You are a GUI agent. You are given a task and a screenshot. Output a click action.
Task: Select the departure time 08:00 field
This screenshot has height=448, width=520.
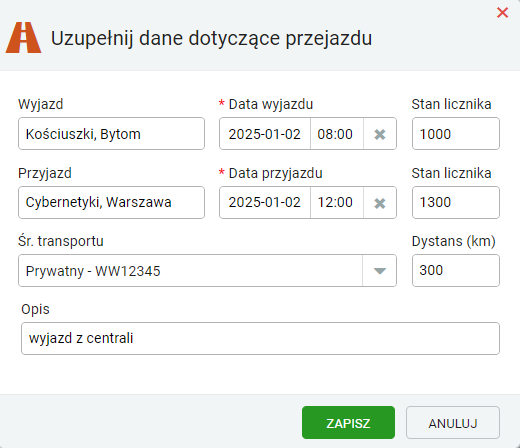tap(337, 134)
